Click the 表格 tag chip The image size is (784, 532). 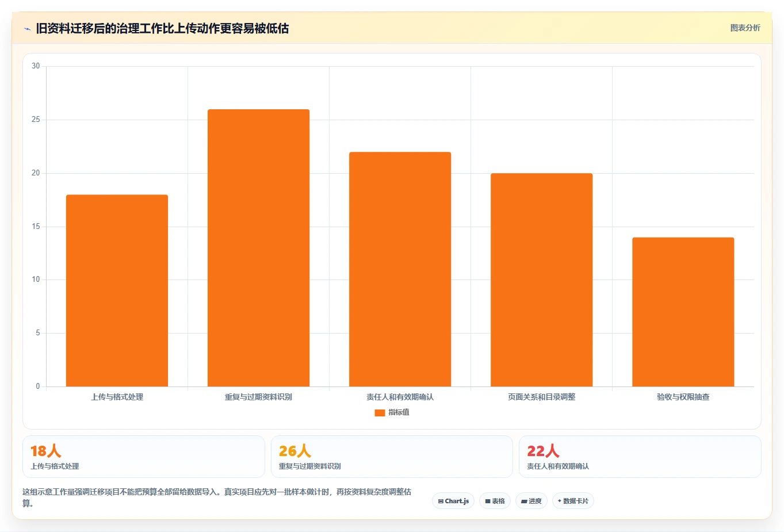pyautogui.click(x=495, y=501)
